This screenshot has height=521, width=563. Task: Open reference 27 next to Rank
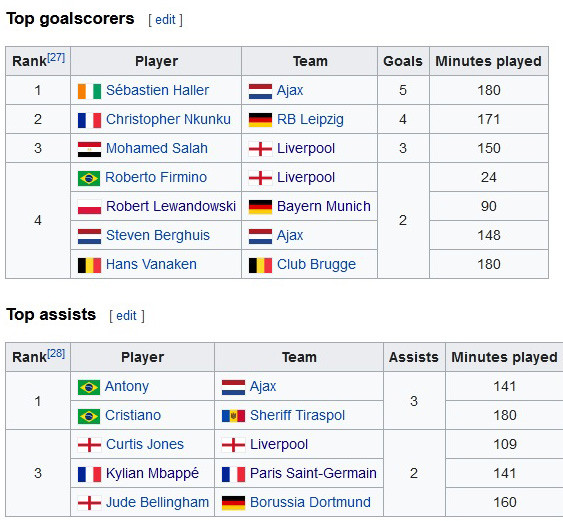[x=56, y=57]
